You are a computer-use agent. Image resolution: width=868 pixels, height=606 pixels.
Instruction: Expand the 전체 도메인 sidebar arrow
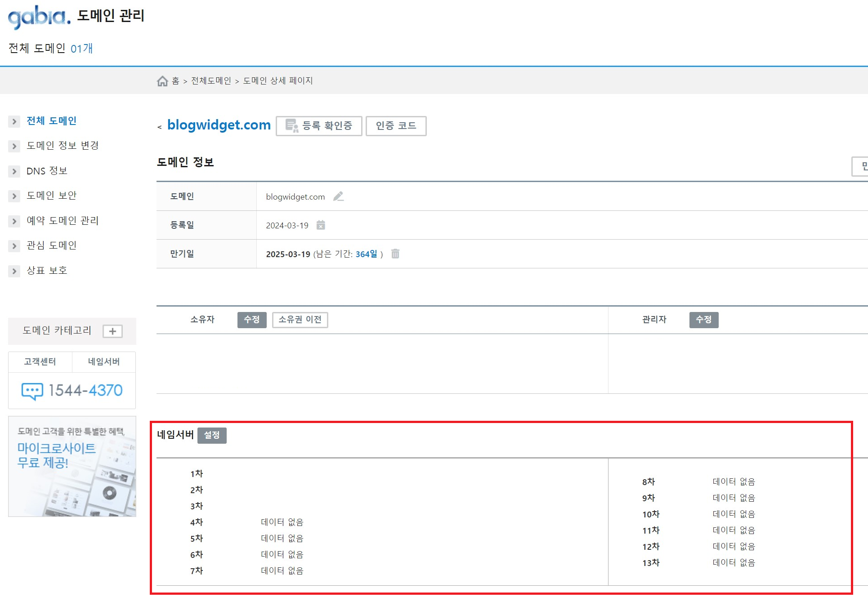pyautogui.click(x=14, y=121)
